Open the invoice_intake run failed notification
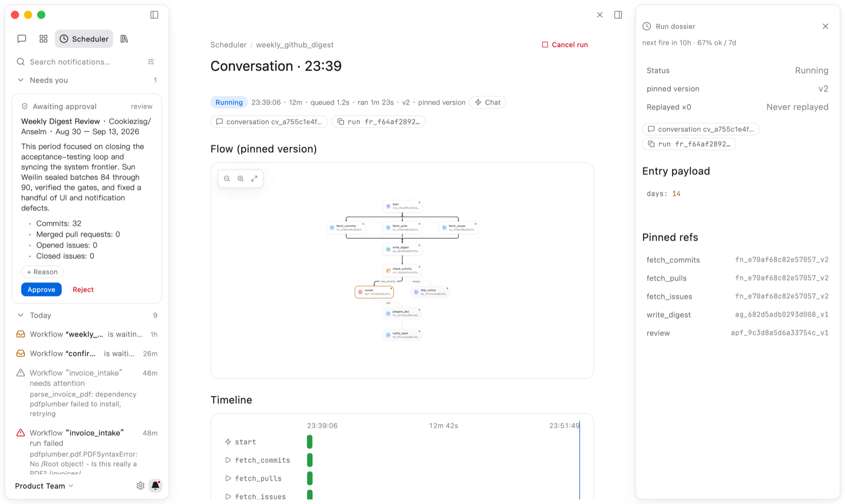The image size is (845, 504). pos(87,452)
